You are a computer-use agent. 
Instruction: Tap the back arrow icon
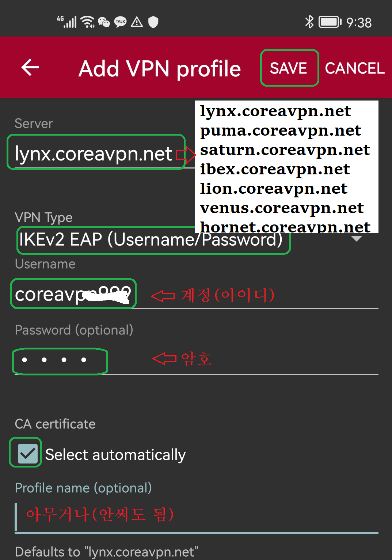(30, 68)
